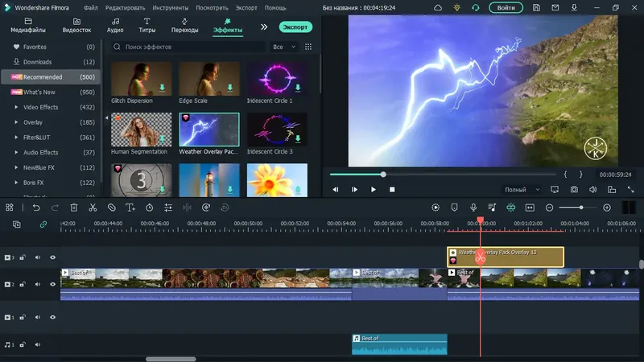
Task: Open the Экспорт menu in menu bar
Action: 246,8
